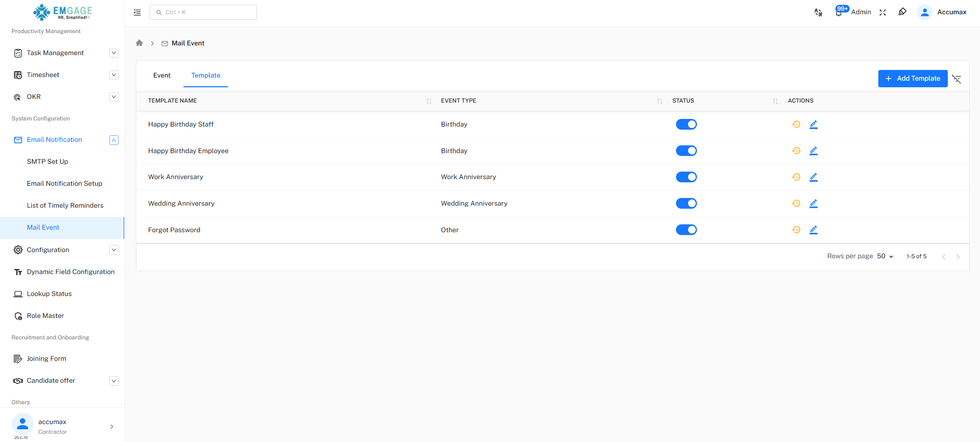
Task: Clear filters icon beside Add Template
Action: (x=956, y=79)
